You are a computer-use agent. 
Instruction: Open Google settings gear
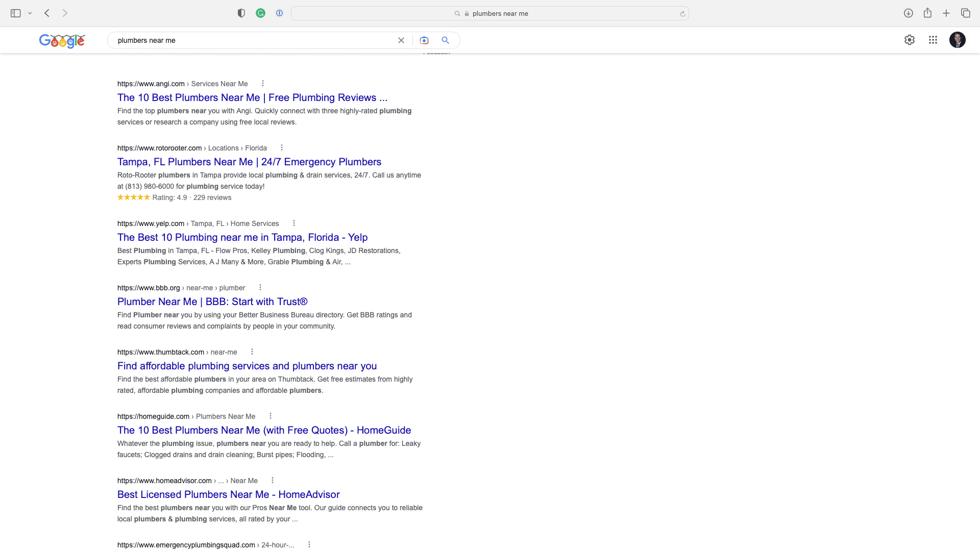(x=910, y=40)
